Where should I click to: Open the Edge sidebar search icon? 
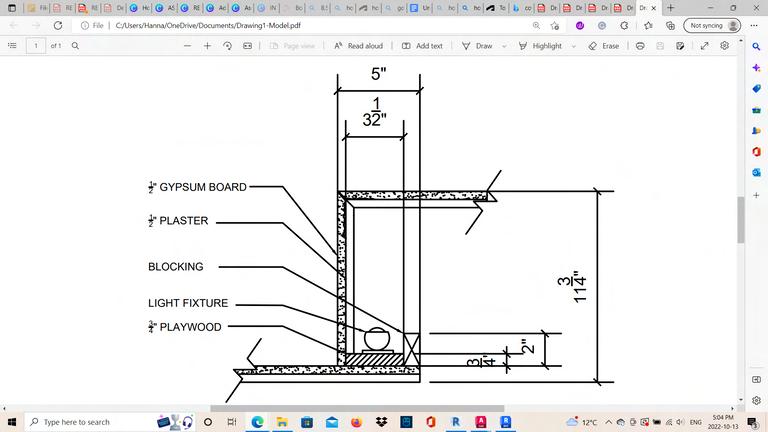756,47
